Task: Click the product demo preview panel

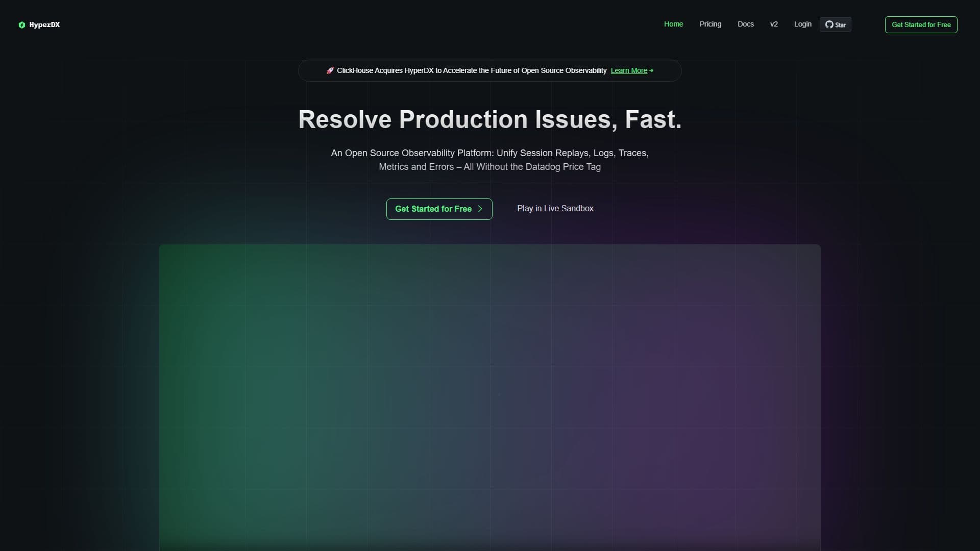Action: pyautogui.click(x=489, y=397)
